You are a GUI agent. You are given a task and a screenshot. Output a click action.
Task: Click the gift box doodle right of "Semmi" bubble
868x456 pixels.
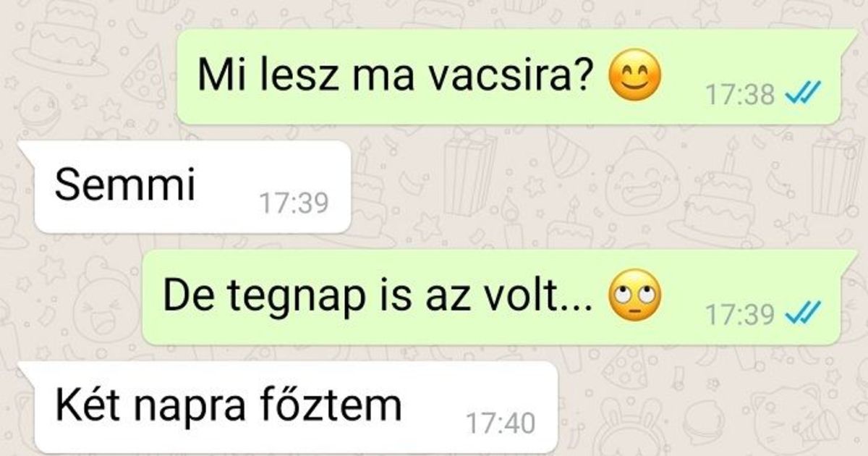(x=469, y=174)
